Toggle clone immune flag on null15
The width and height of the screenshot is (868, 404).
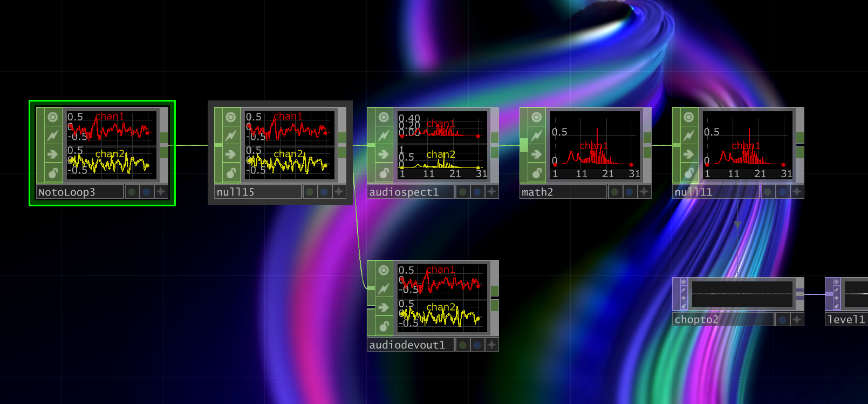click(231, 136)
